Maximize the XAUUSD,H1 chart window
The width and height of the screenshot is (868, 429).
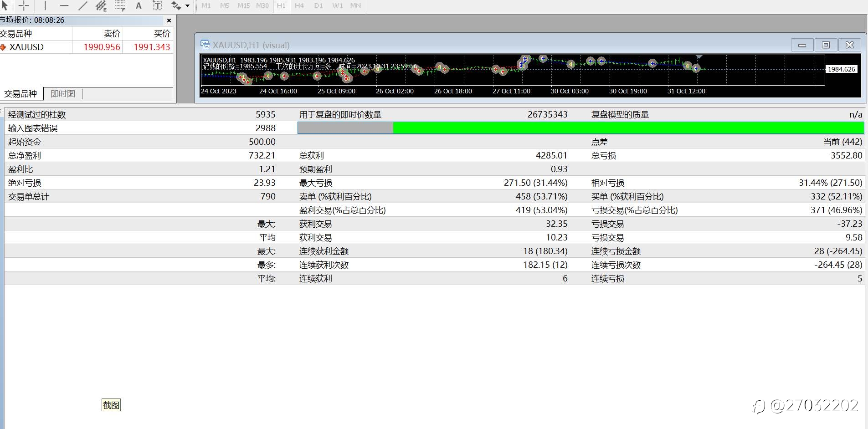(x=826, y=45)
